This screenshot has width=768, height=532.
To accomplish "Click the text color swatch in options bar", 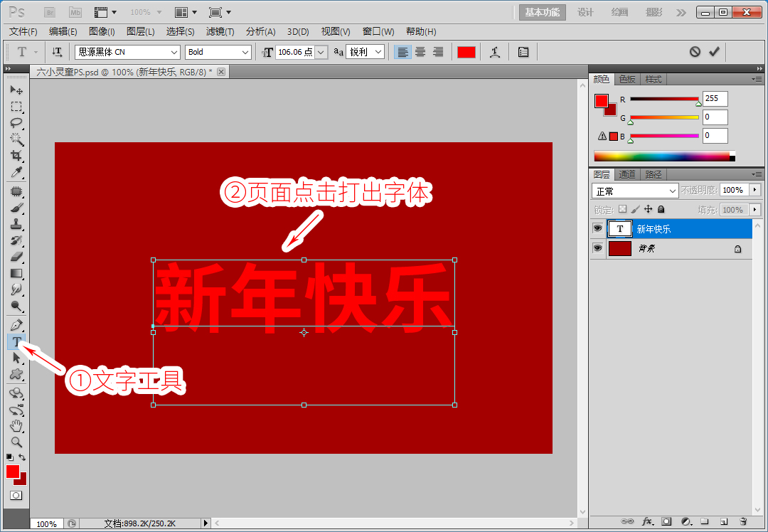I will click(x=466, y=52).
